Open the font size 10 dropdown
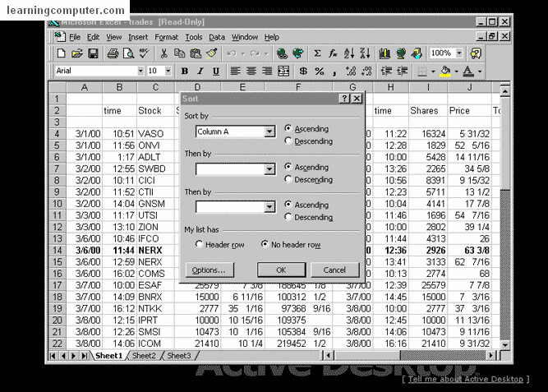548x392 pixels. (x=168, y=71)
